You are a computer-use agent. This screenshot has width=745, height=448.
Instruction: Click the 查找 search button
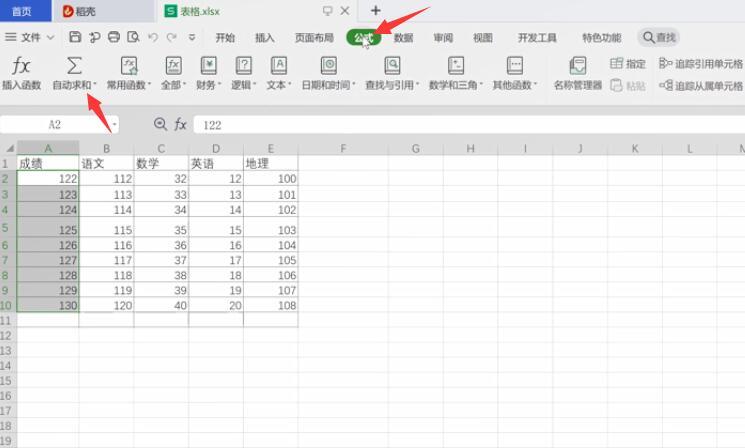(659, 37)
